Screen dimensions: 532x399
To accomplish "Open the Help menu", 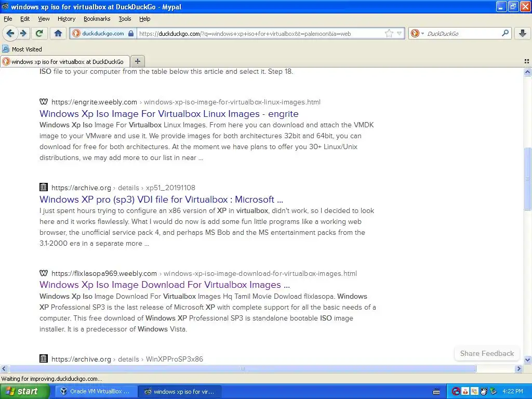I will coord(144,19).
